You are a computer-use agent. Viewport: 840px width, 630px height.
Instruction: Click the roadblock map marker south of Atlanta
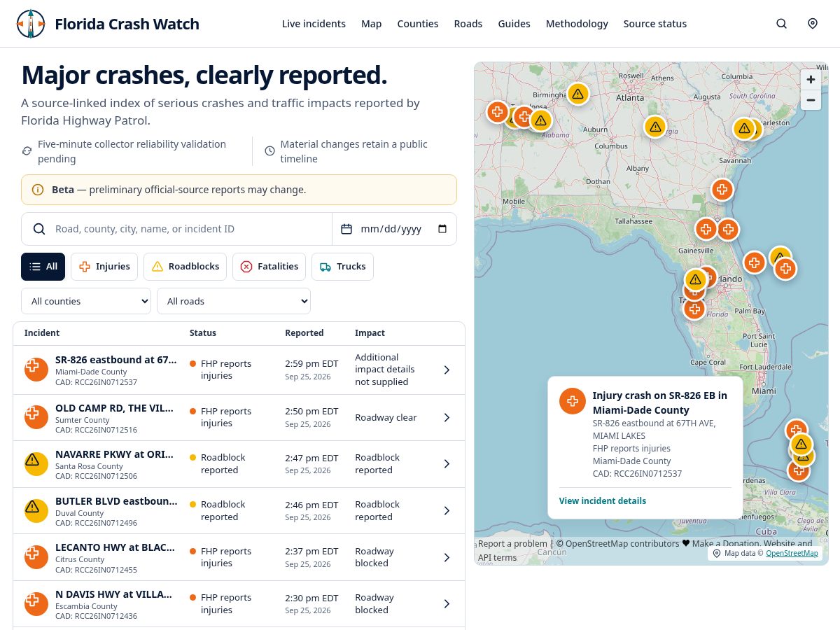tap(654, 127)
